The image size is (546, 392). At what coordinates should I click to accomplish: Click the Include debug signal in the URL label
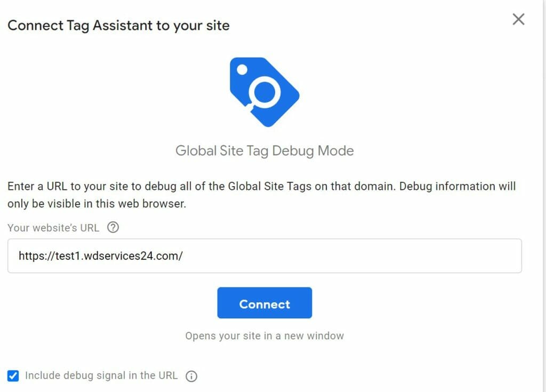pos(101,375)
